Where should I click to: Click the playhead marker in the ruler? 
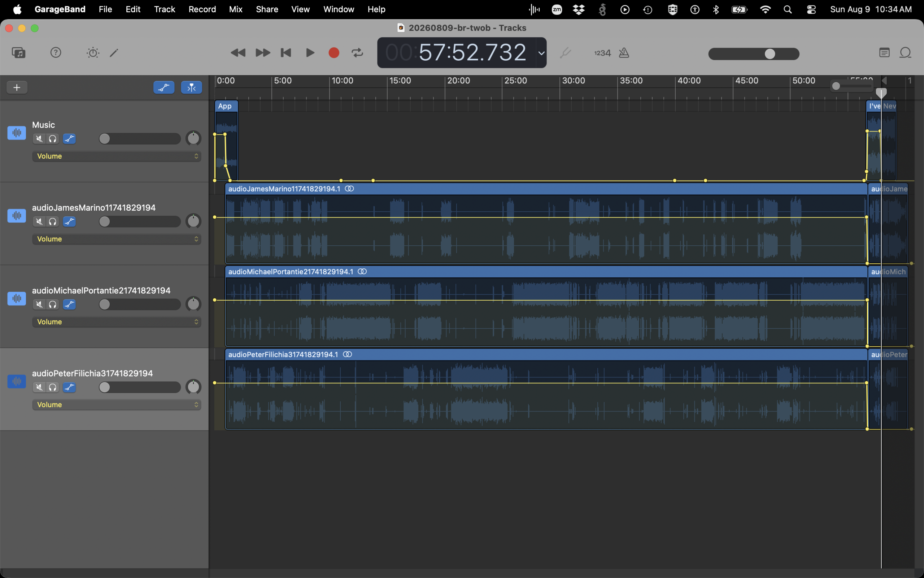click(881, 93)
